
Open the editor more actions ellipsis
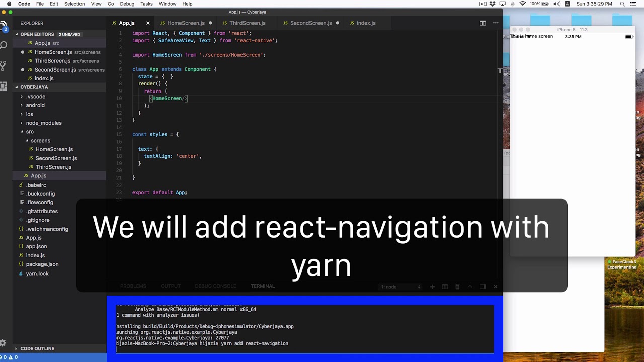[x=496, y=23]
